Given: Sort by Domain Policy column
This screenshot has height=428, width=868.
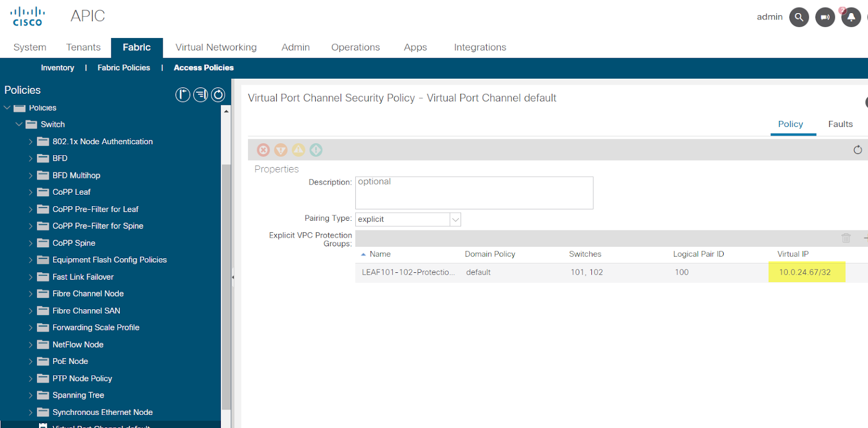Looking at the screenshot, I should pos(490,254).
